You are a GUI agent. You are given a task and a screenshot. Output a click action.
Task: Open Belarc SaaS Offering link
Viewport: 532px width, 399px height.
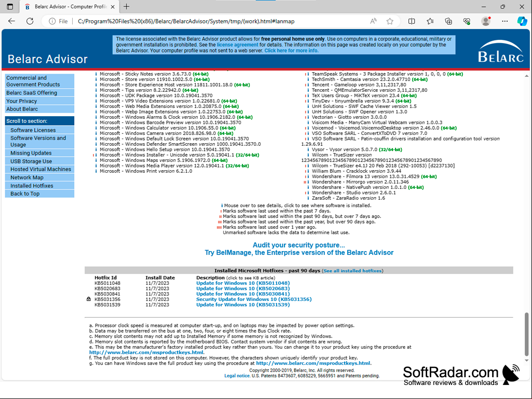(39, 93)
